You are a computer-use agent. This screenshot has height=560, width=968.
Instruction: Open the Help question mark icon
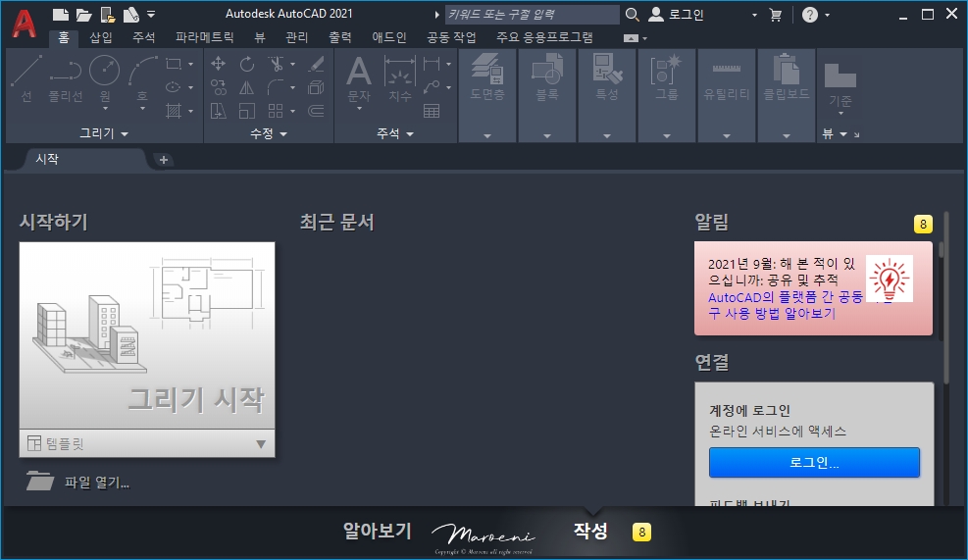point(810,14)
